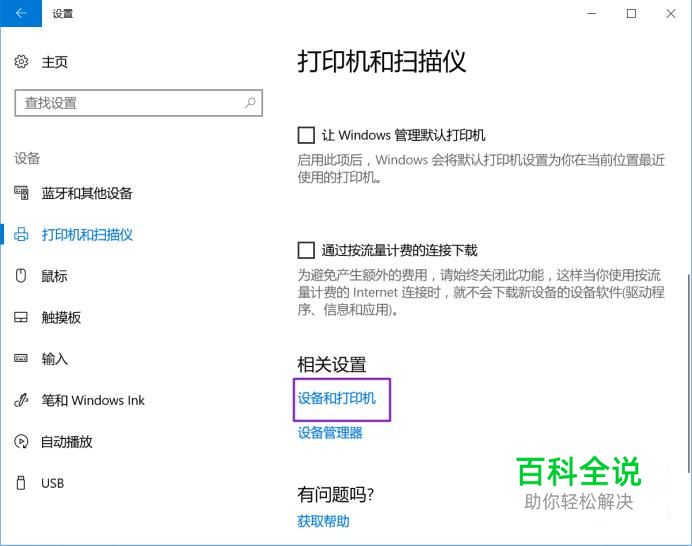Open USB settings page

coord(53,483)
